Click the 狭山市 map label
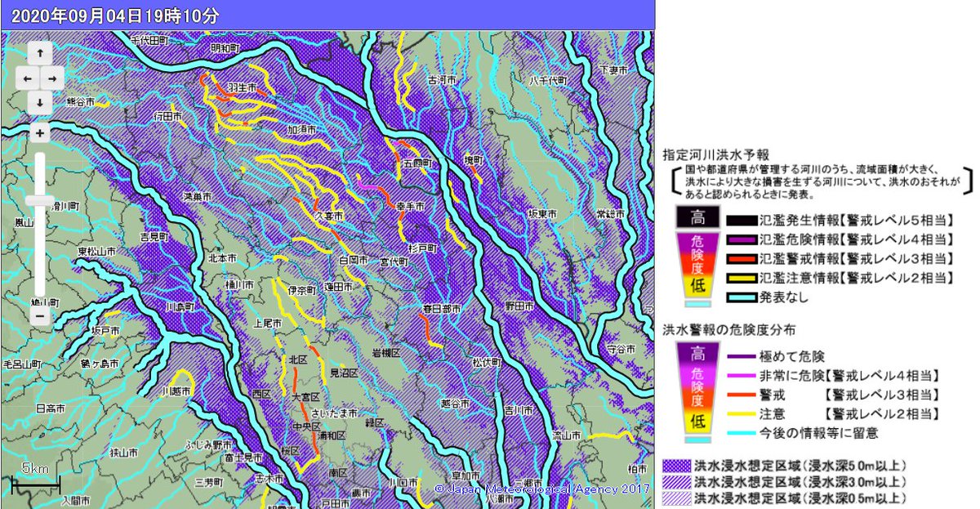This screenshot has width=980, height=509. (x=125, y=452)
